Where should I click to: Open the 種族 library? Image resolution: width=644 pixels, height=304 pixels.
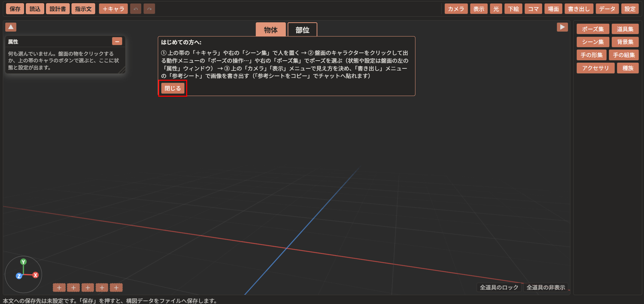point(628,68)
